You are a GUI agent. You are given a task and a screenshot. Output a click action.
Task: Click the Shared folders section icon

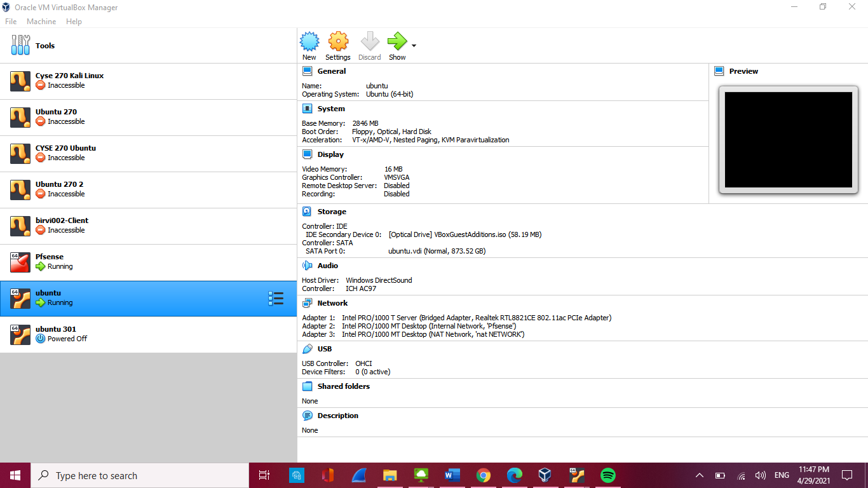click(x=308, y=386)
